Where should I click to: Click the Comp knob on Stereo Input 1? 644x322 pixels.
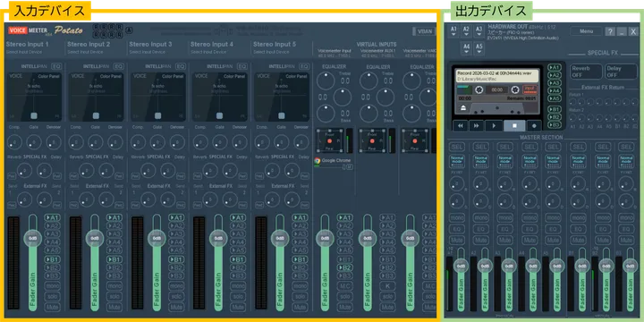[x=14, y=142]
